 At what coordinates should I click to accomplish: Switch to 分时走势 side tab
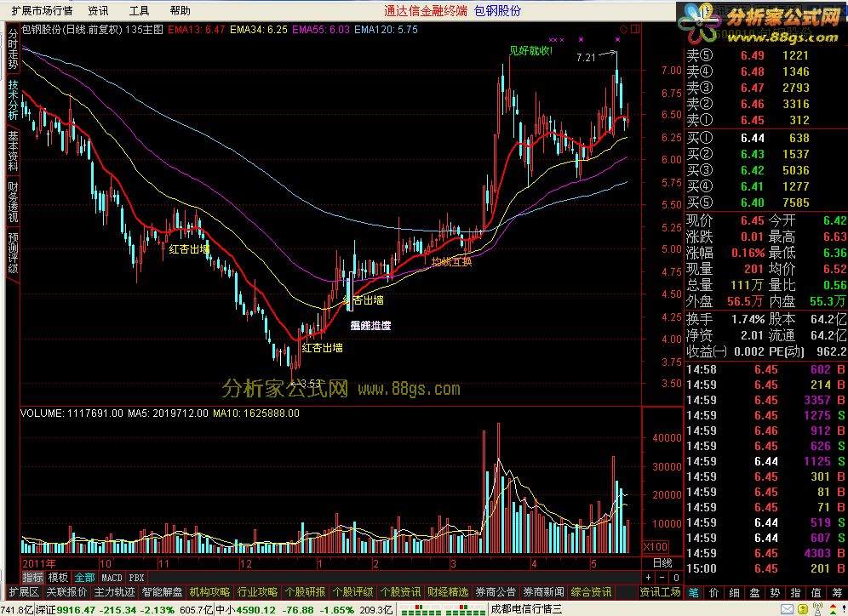pyautogui.click(x=13, y=49)
